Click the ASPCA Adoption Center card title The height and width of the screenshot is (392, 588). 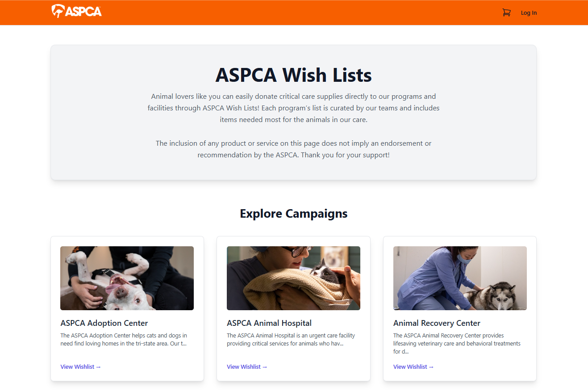click(104, 323)
